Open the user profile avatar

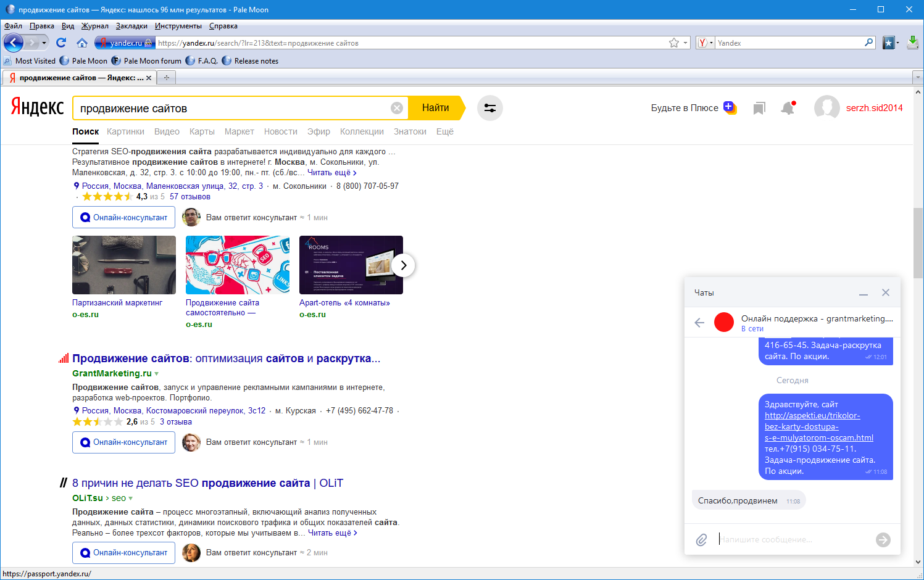click(826, 108)
